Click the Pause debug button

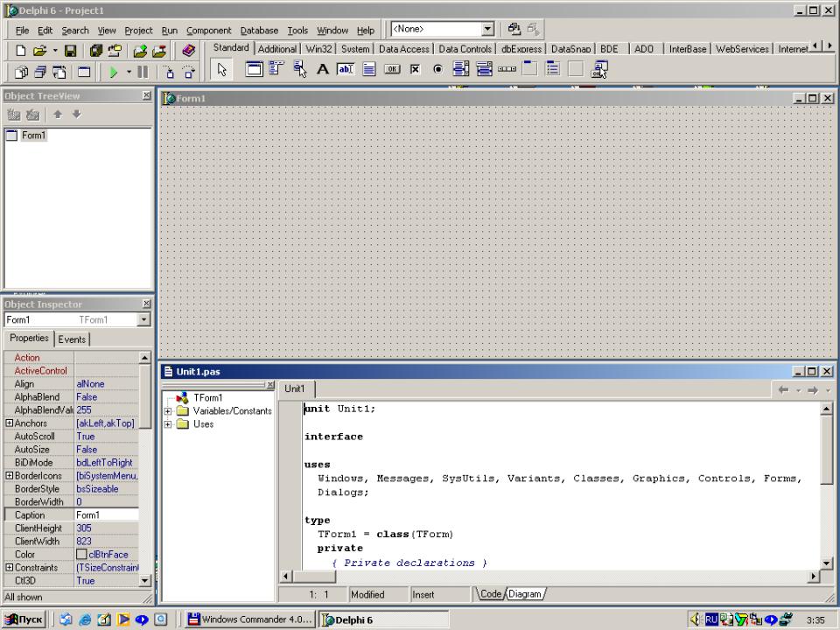click(x=143, y=72)
